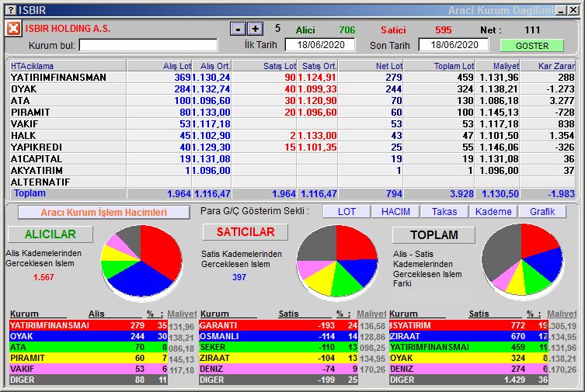
Task: Click the SATICILAR button
Action: [245, 232]
